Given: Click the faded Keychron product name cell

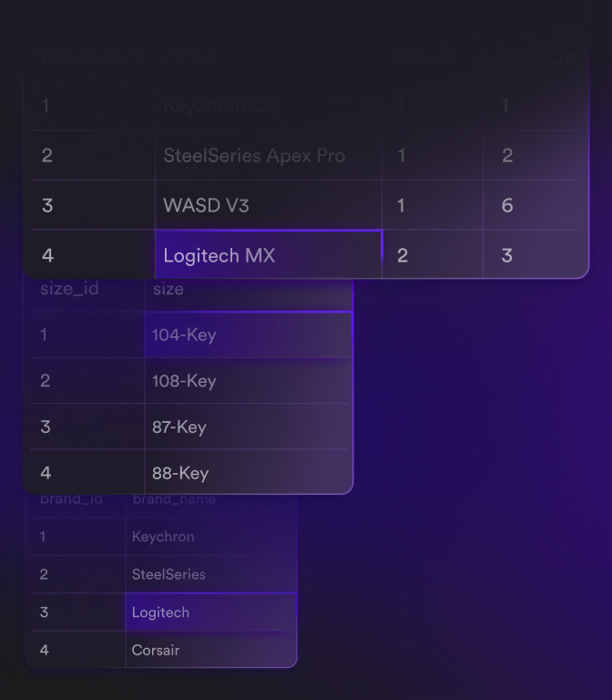Looking at the screenshot, I should point(269,106).
